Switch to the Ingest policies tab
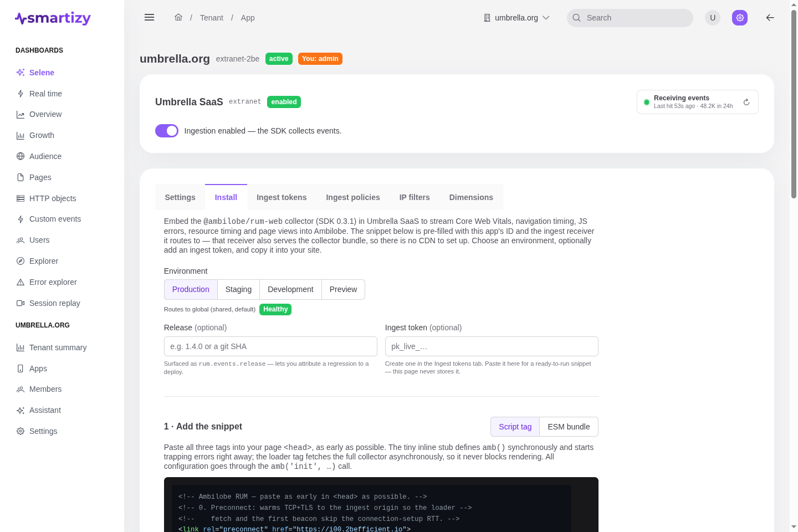Screen dimensions: 798x532 (x=353, y=197)
